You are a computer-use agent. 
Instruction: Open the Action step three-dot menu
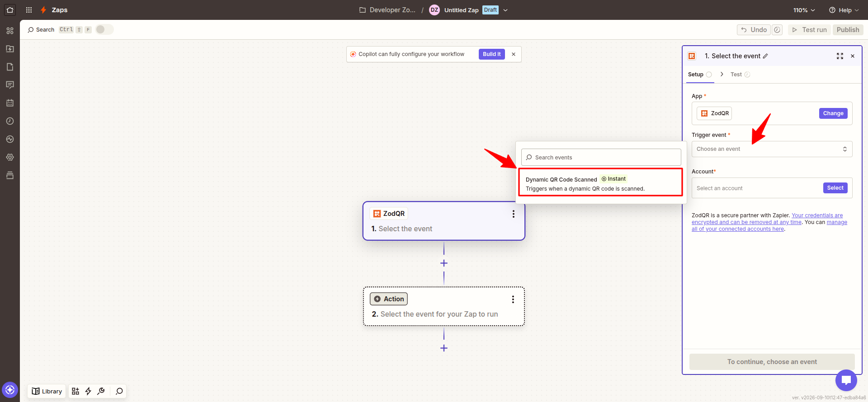pyautogui.click(x=513, y=299)
